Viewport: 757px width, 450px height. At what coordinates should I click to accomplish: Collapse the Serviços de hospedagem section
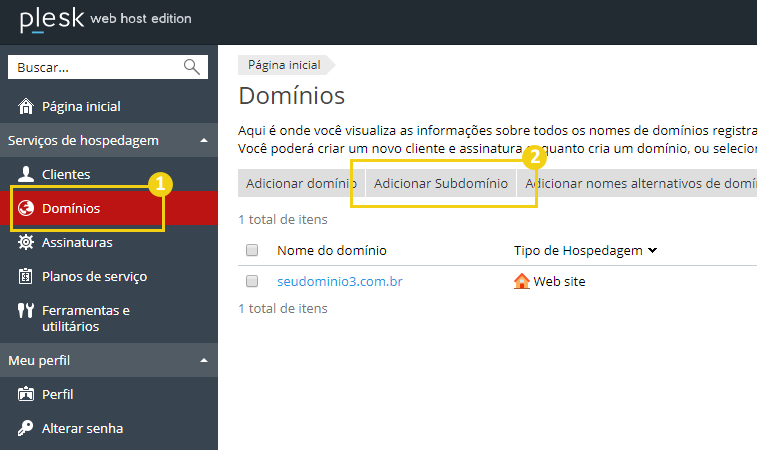pyautogui.click(x=204, y=141)
